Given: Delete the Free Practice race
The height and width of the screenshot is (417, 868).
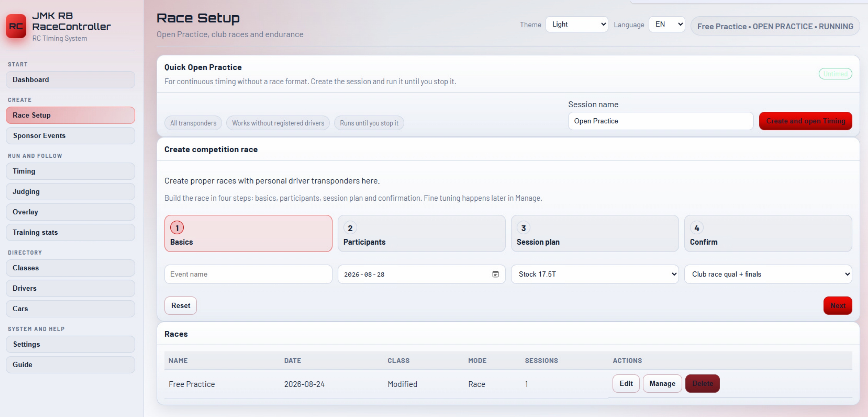Looking at the screenshot, I should tap(702, 384).
